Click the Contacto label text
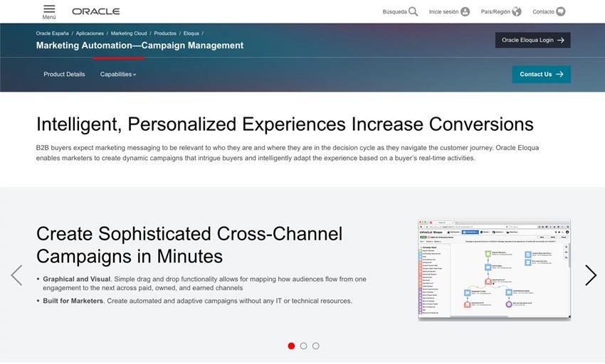Screen dimensions: 605x364 click(x=543, y=12)
